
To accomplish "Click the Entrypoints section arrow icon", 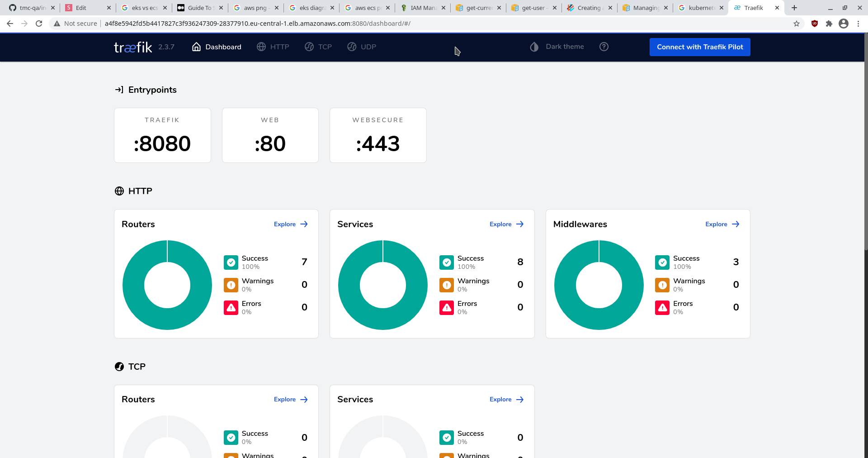I will [x=119, y=90].
